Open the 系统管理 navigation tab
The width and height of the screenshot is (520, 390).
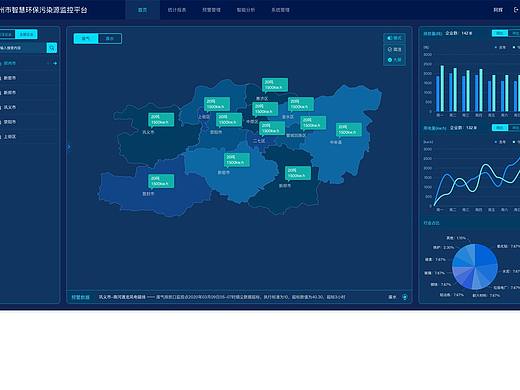280,10
